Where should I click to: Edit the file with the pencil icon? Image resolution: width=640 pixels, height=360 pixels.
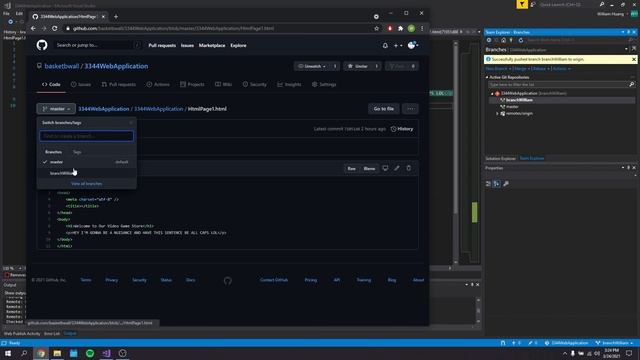point(397,168)
